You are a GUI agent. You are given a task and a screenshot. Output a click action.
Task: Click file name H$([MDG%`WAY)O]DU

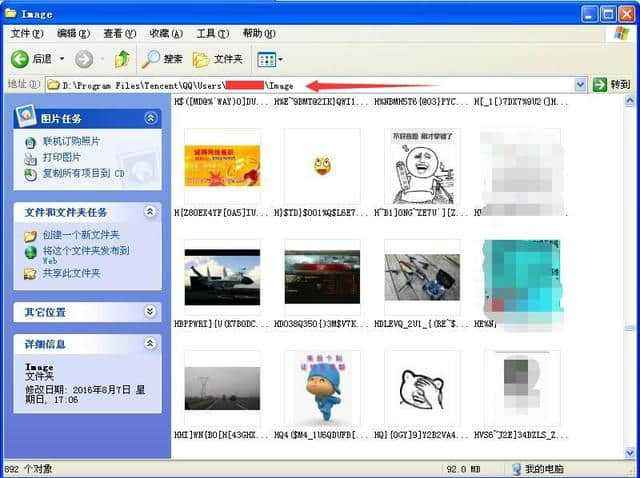pyautogui.click(x=222, y=102)
